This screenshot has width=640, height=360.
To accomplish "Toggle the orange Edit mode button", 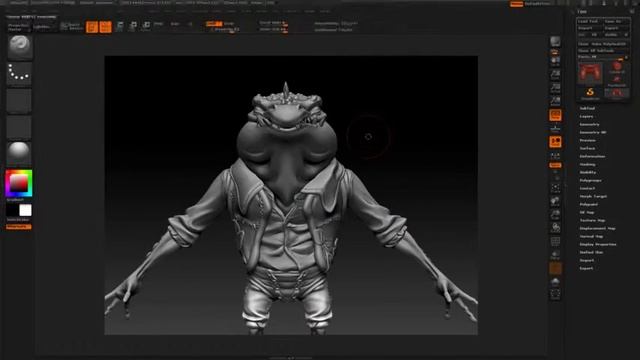I will tap(92, 27).
